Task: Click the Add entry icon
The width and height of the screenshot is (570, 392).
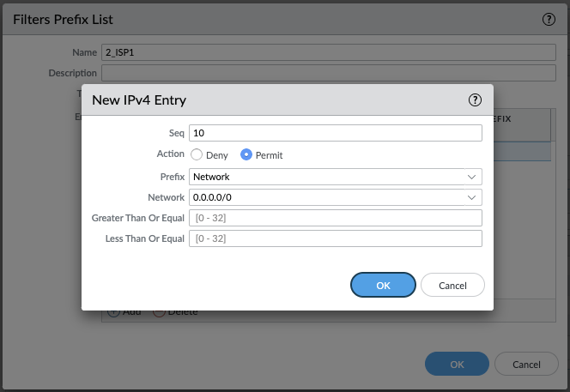Action: point(113,312)
